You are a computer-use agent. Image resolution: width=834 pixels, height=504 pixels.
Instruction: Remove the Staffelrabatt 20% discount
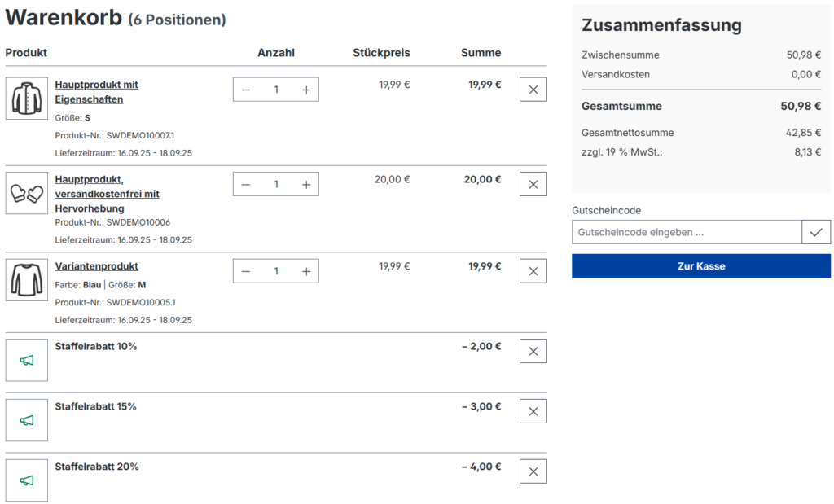[533, 471]
